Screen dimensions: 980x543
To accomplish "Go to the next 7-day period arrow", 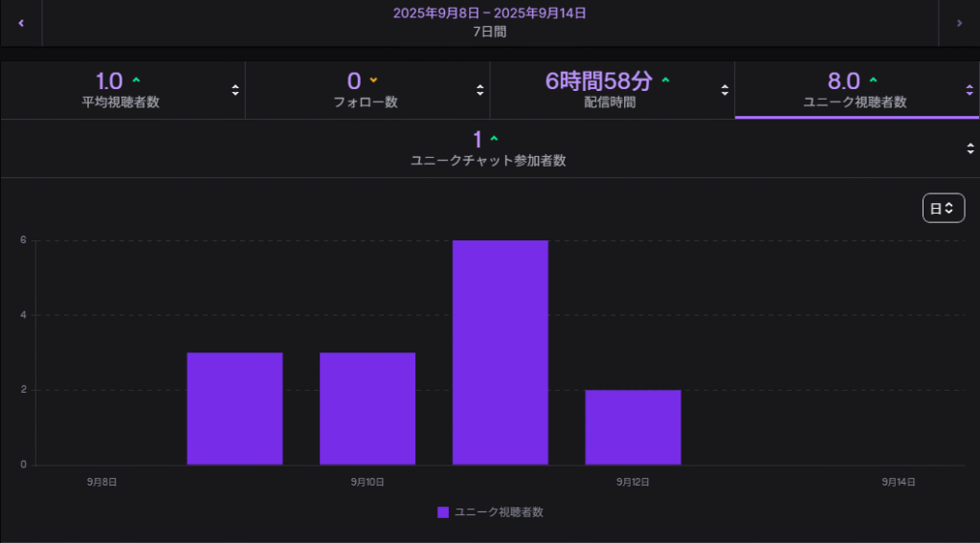I will [959, 23].
